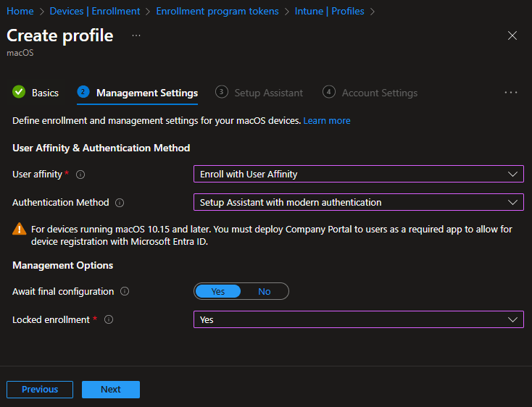Click the ellipsis next to Create profile title

pyautogui.click(x=136, y=35)
